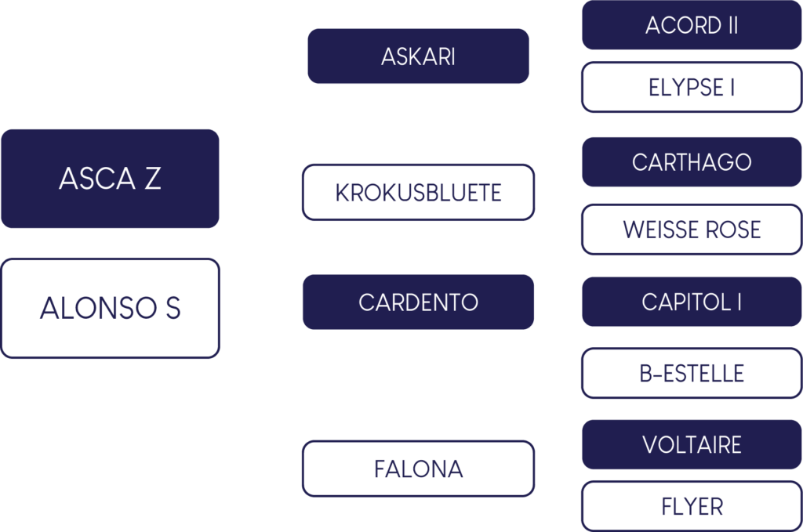Select the ALONSO S entry
803x532 pixels.
tap(110, 308)
